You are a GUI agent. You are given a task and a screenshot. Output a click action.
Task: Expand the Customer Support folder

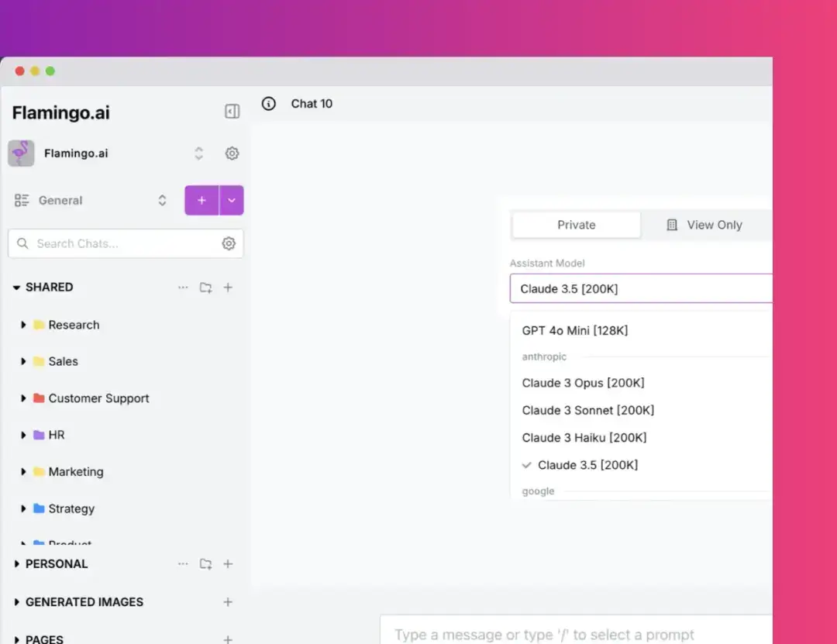point(22,398)
